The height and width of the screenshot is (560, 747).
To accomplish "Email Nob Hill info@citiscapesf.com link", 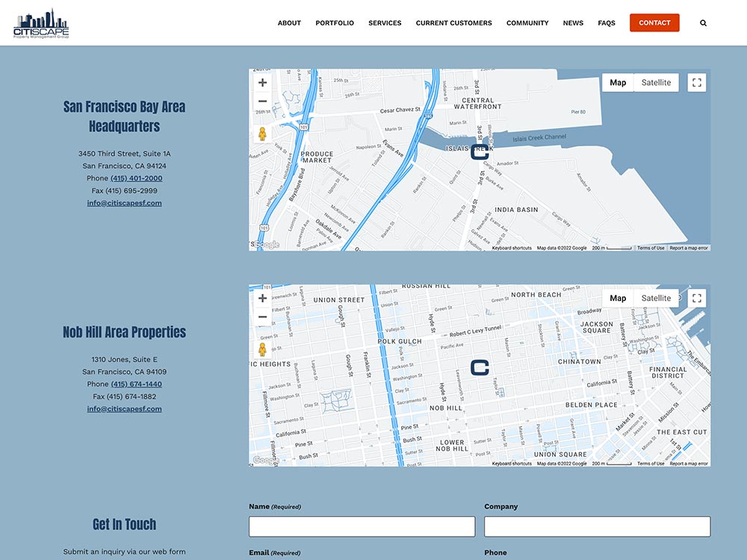I will click(124, 408).
